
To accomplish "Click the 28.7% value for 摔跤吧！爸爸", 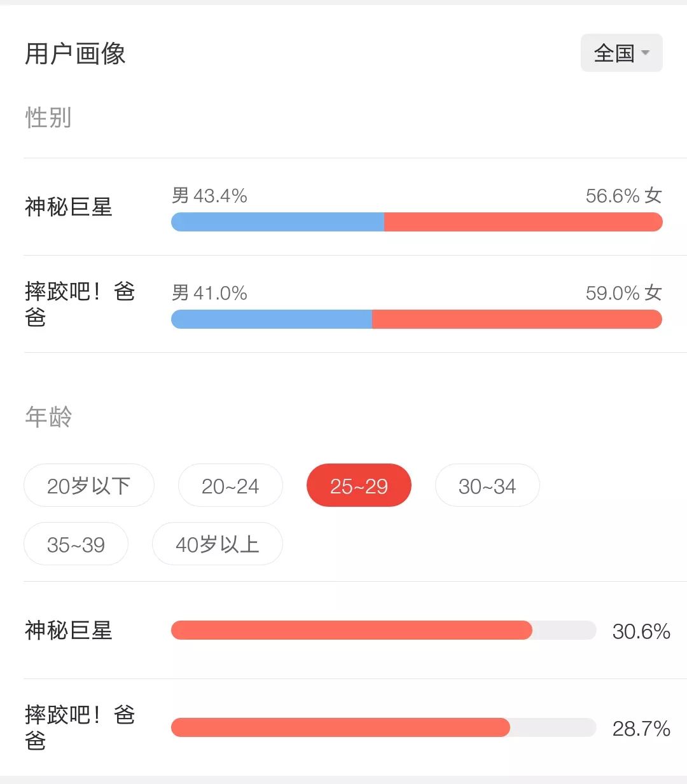I will click(x=641, y=729).
